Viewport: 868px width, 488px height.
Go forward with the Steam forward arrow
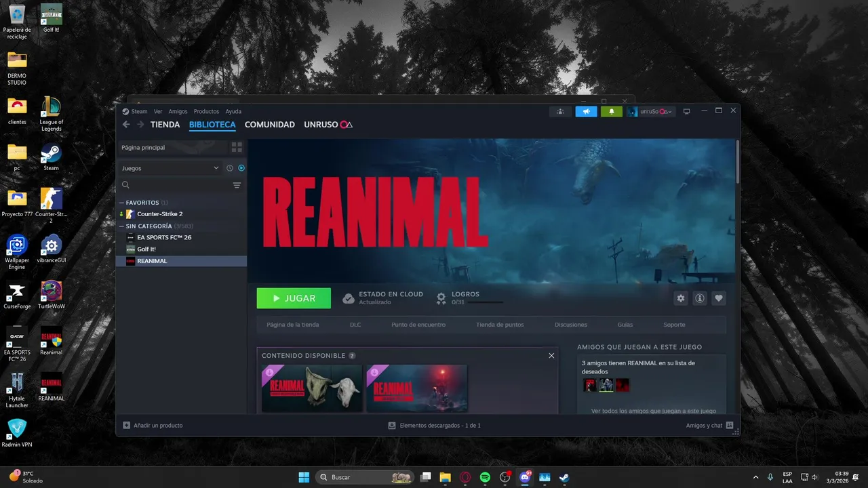coord(140,125)
